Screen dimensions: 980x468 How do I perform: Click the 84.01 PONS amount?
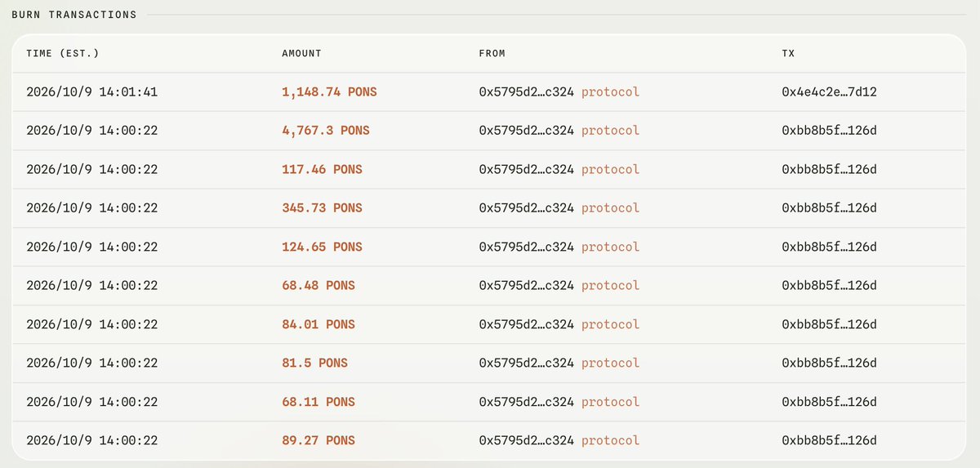318,324
